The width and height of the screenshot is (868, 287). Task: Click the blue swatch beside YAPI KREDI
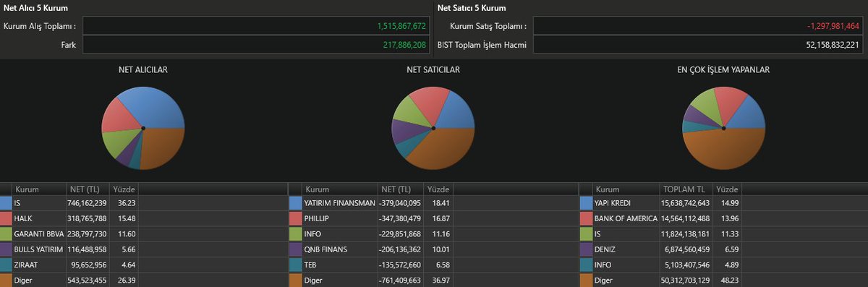(586, 204)
